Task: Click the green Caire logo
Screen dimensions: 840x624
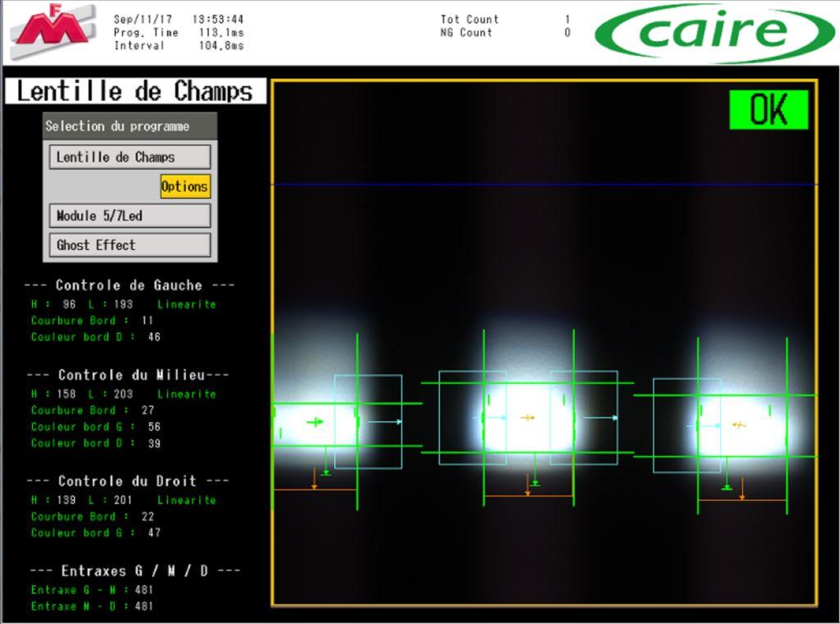Action: click(x=714, y=33)
